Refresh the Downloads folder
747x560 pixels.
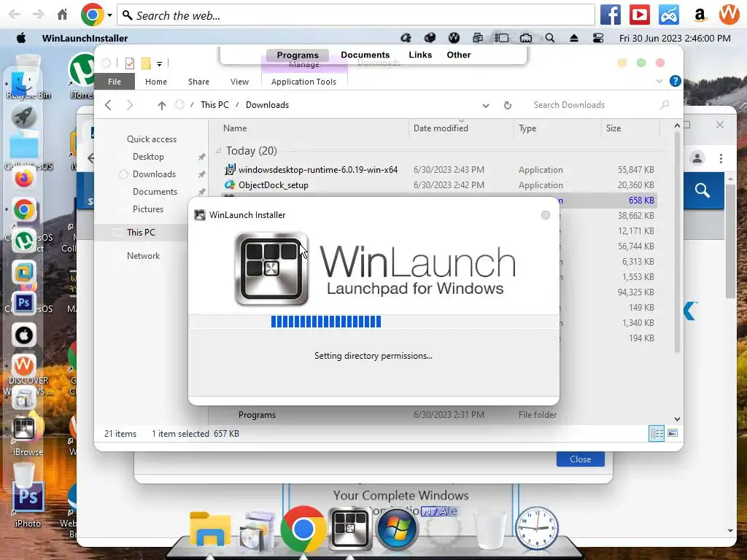click(x=508, y=105)
